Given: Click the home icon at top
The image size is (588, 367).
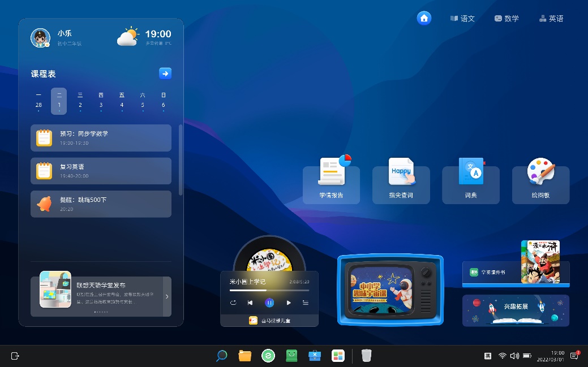Looking at the screenshot, I should [424, 18].
